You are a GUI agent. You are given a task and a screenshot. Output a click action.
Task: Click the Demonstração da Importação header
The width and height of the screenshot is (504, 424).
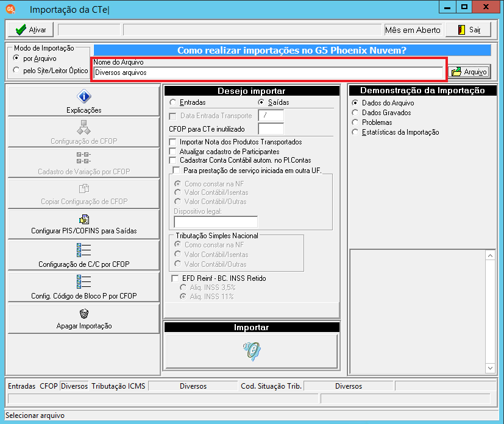[422, 90]
